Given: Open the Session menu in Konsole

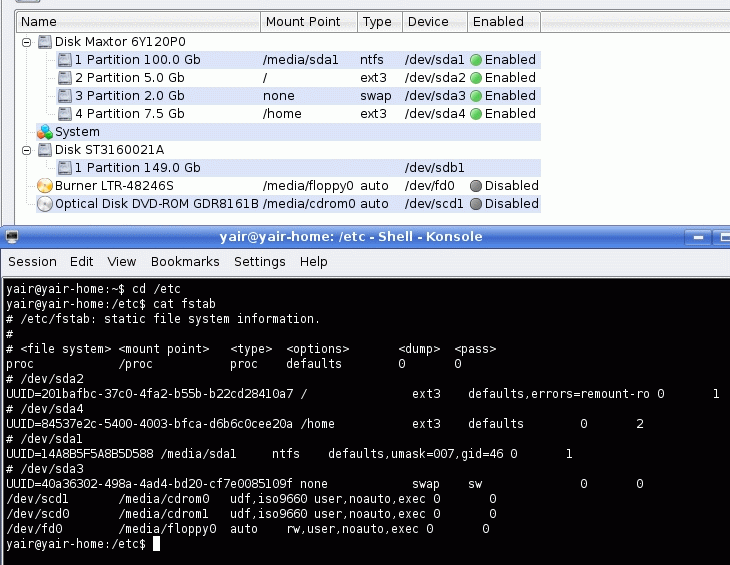Looking at the screenshot, I should (x=32, y=262).
